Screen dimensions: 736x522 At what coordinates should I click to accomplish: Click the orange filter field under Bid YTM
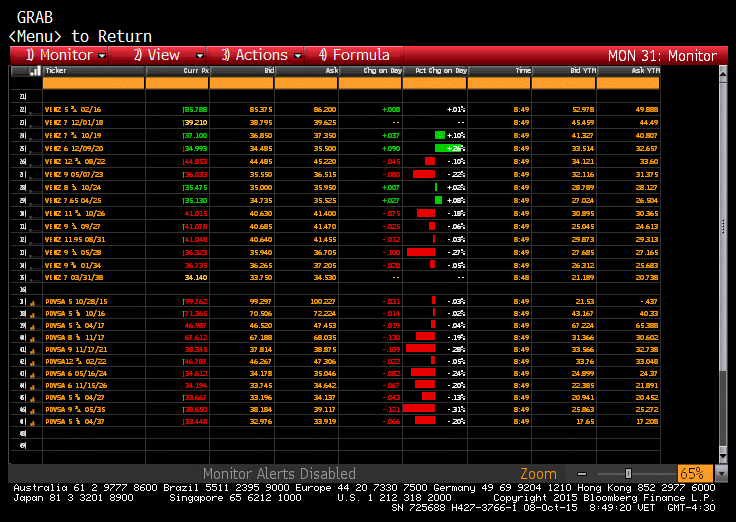click(x=564, y=83)
